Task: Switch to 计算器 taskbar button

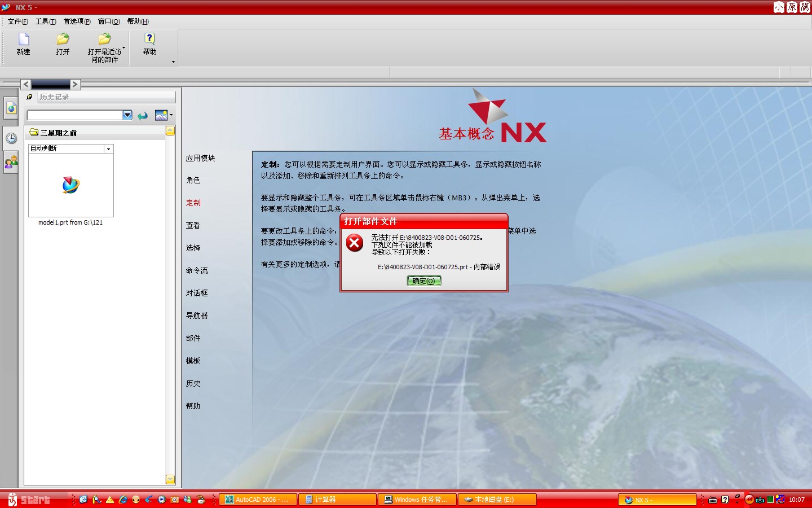Action: pyautogui.click(x=337, y=500)
